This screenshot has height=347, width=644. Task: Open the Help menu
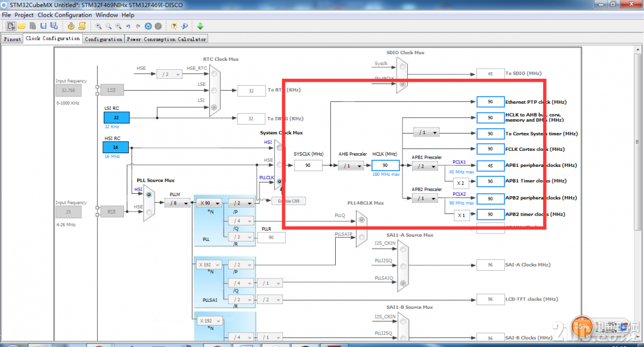click(128, 15)
